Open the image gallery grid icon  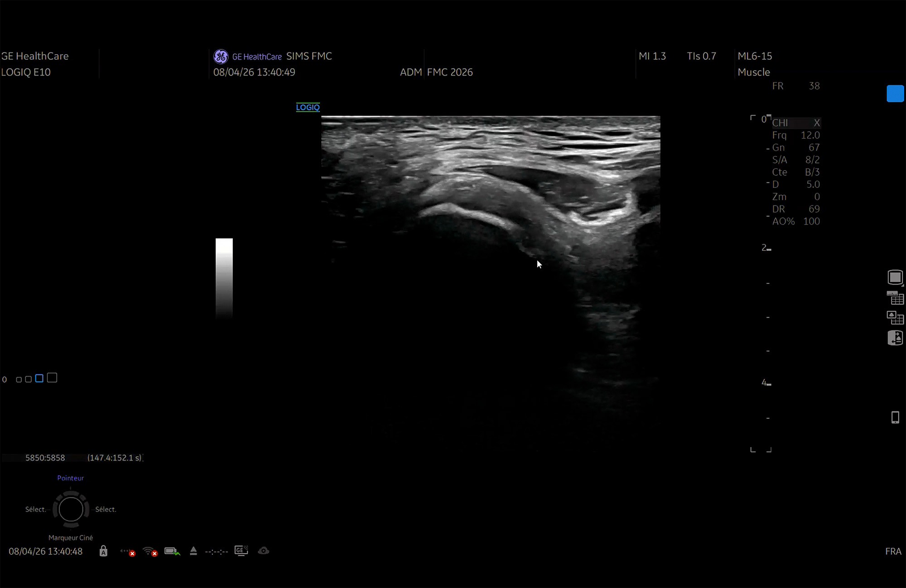pyautogui.click(x=895, y=318)
